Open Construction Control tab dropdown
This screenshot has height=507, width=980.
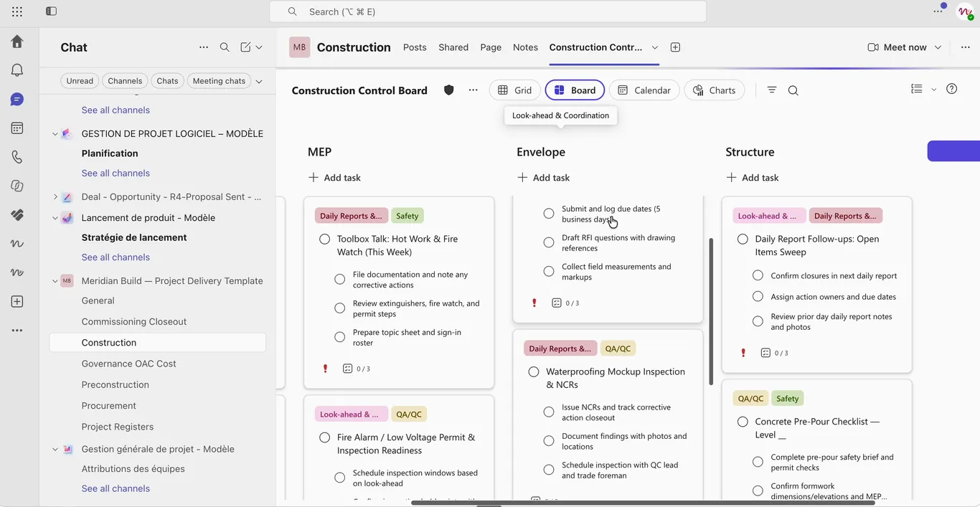[x=655, y=47]
